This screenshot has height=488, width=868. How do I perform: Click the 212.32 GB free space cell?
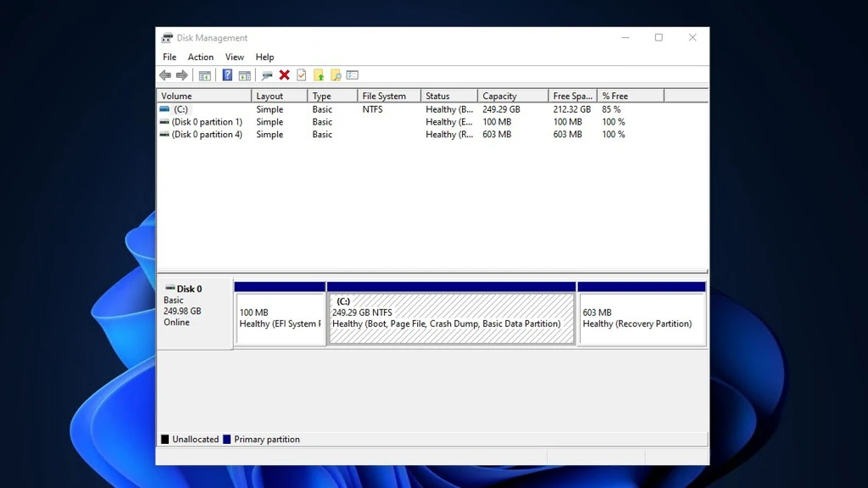[572, 109]
